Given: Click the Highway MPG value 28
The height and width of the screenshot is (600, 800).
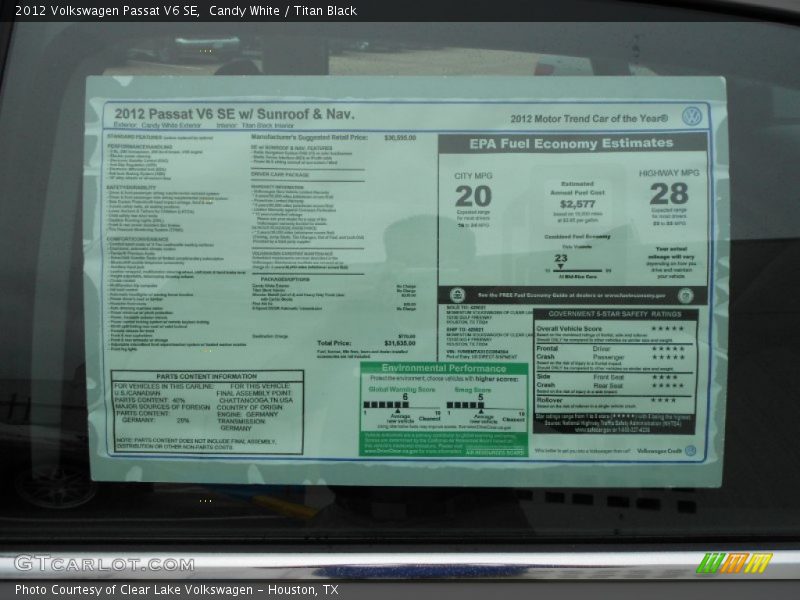Looking at the screenshot, I should click(669, 194).
